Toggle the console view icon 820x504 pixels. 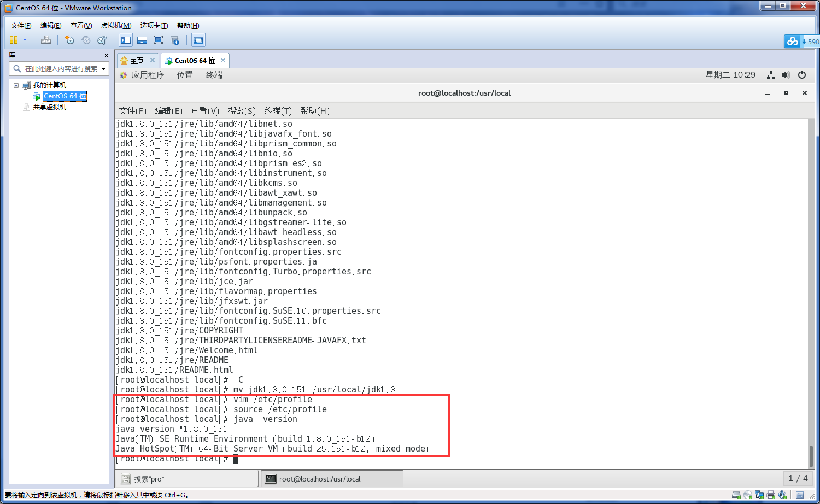coord(198,40)
